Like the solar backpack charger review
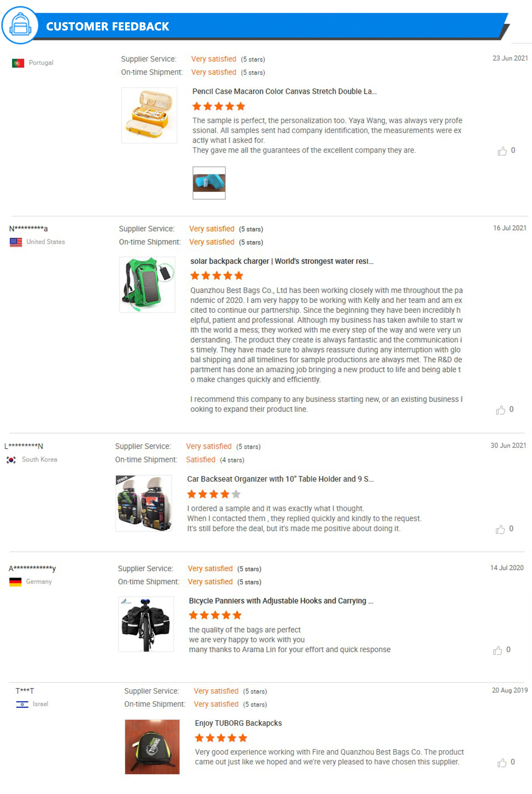The image size is (532, 794). click(500, 410)
